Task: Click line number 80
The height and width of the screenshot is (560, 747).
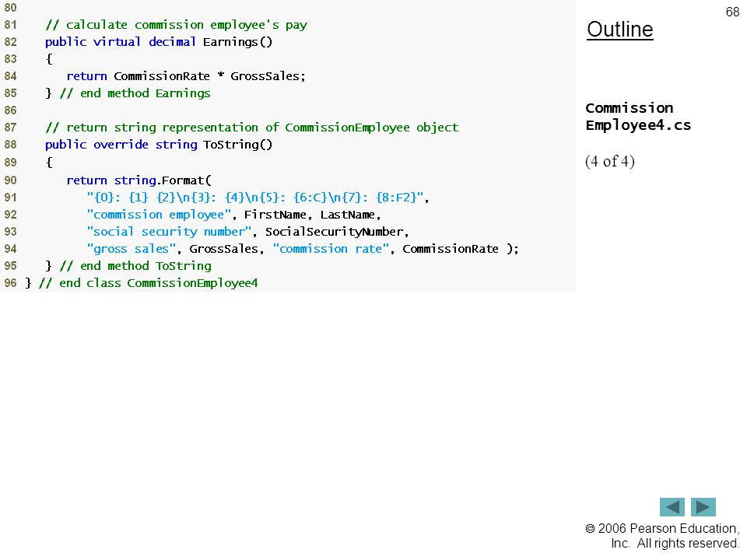Action: (x=10, y=8)
